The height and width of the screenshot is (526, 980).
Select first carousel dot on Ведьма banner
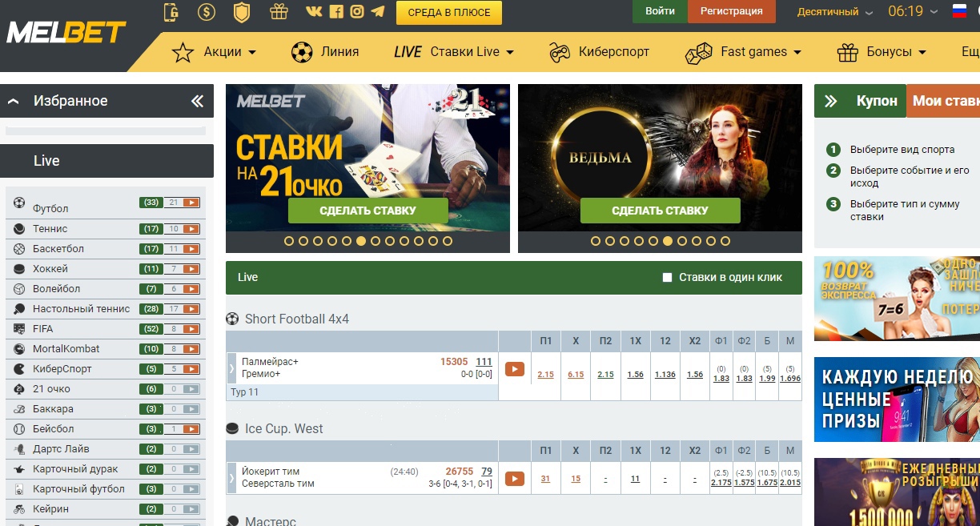[x=596, y=240]
